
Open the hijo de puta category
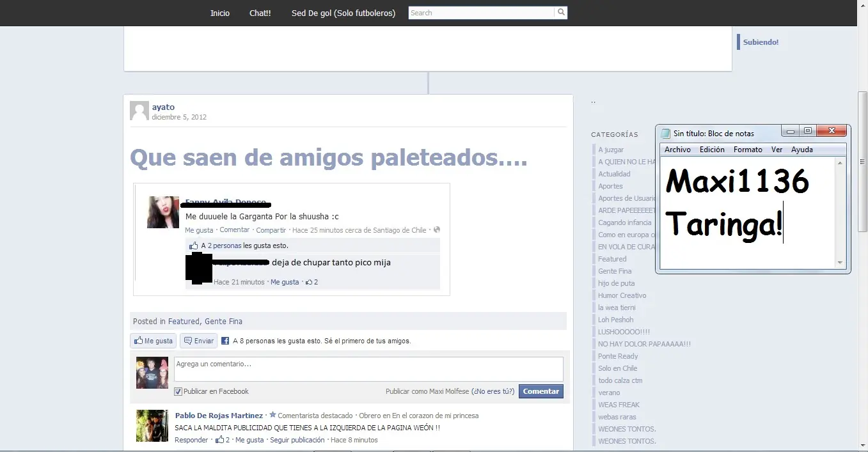pos(616,283)
